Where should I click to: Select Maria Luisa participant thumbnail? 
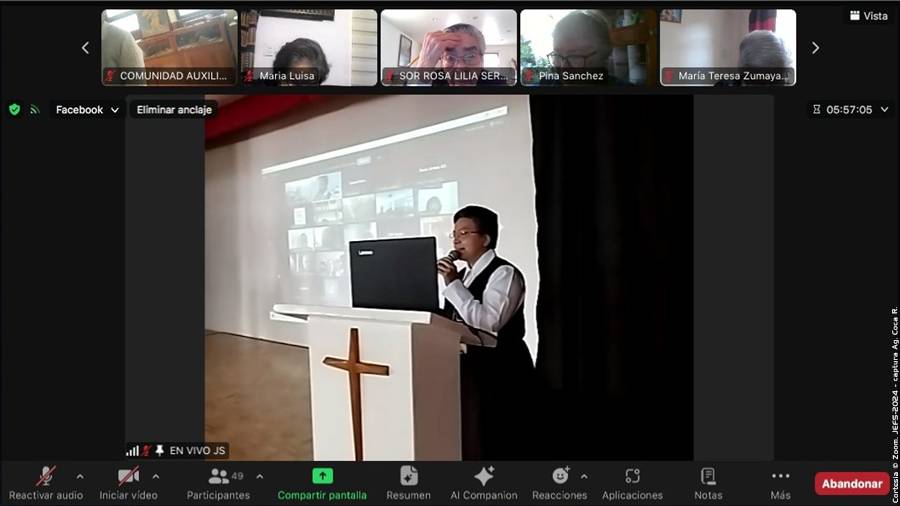tap(309, 48)
